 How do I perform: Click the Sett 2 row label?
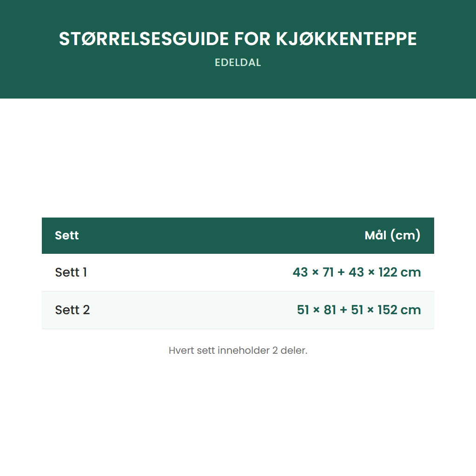pyautogui.click(x=72, y=310)
